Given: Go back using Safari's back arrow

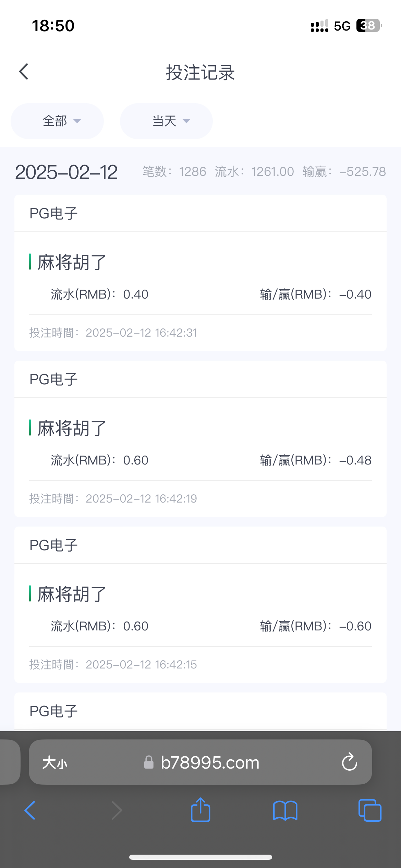Looking at the screenshot, I should pyautogui.click(x=30, y=810).
